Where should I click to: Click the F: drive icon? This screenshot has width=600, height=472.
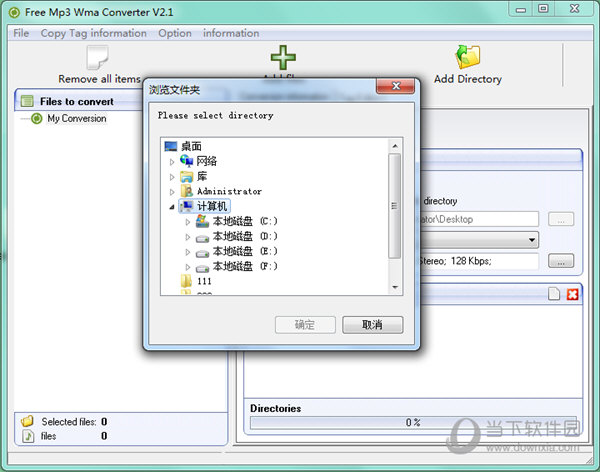click(x=202, y=268)
